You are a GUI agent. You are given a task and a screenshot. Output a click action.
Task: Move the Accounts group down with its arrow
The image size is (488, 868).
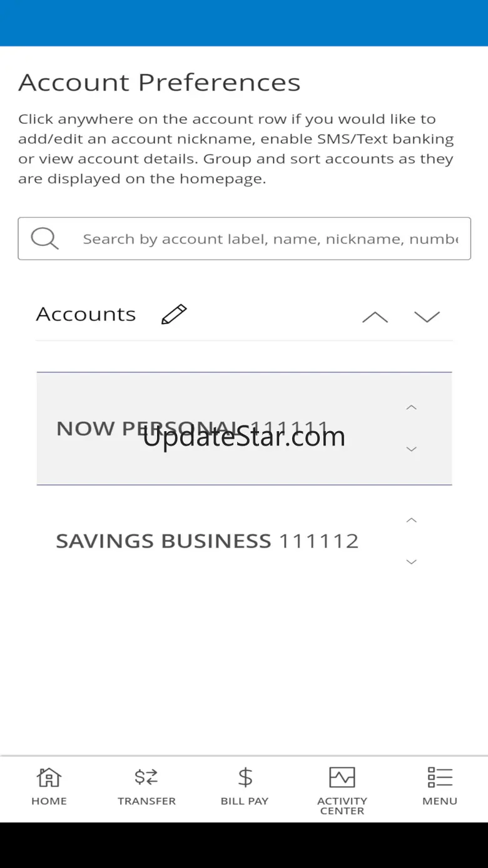427,317
